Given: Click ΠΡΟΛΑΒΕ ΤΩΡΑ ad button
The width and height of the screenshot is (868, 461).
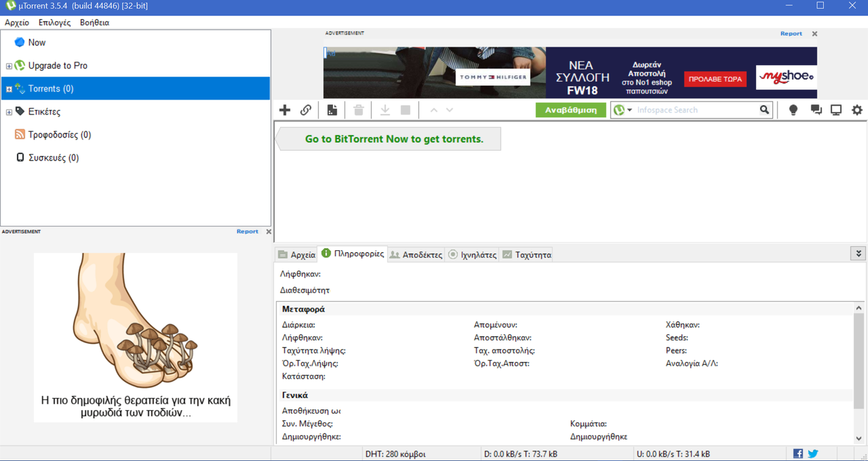Looking at the screenshot, I should point(715,79).
